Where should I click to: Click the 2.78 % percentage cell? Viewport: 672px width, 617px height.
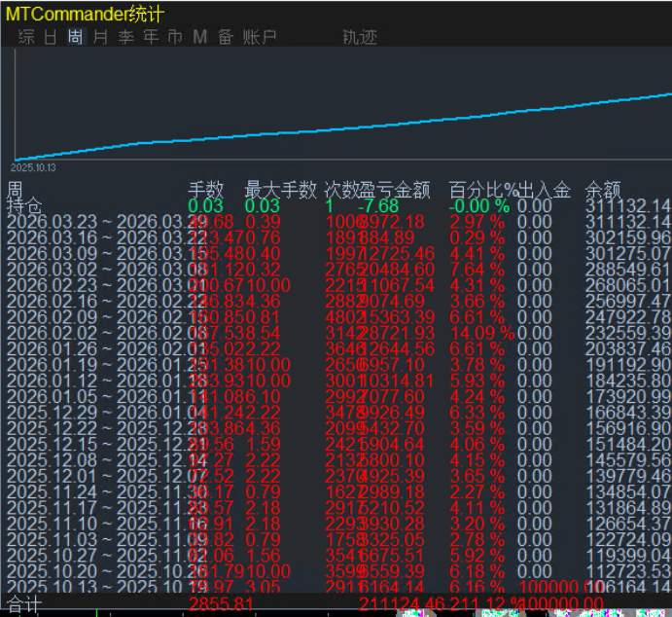[x=477, y=539]
